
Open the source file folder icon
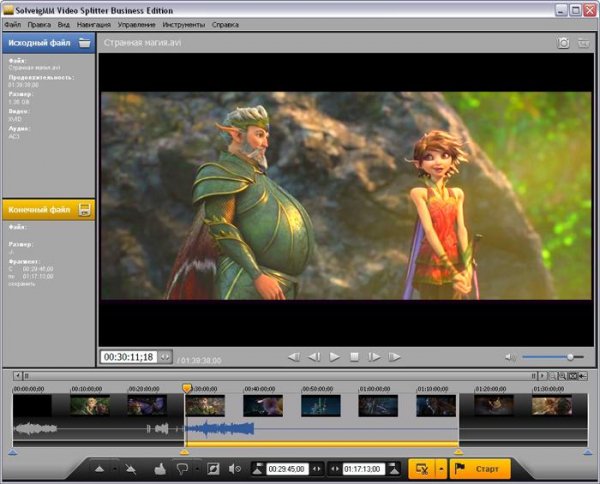[x=84, y=42]
